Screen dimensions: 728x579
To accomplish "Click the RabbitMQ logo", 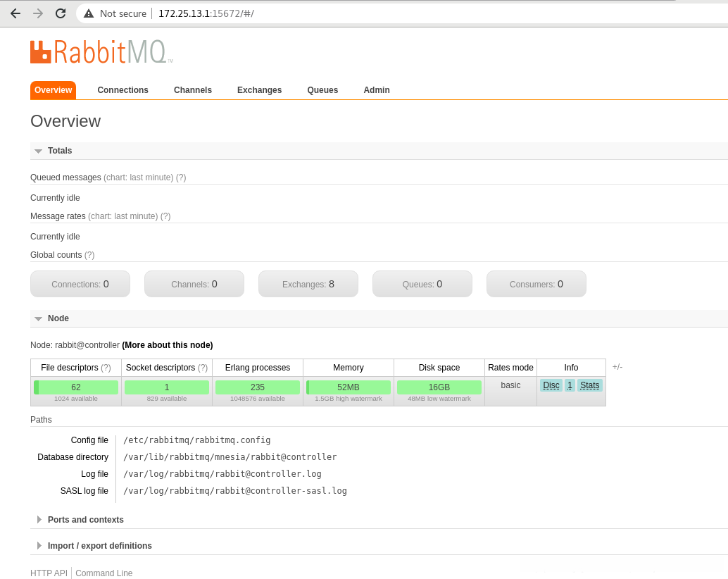I will click(x=101, y=51).
